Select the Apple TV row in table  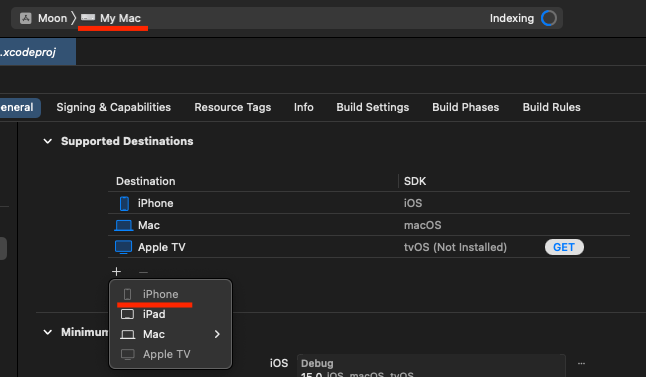(369, 247)
